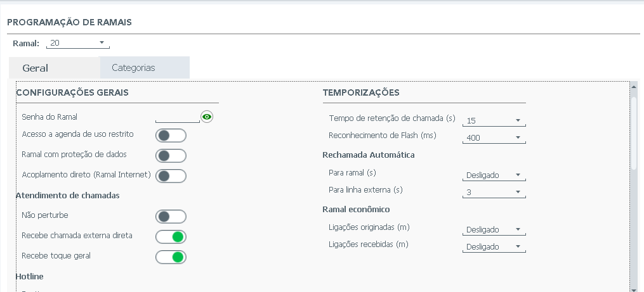Viewport: 644px width, 292px height.
Task: Turn off Recebe toque geral switch
Action: coord(171,257)
